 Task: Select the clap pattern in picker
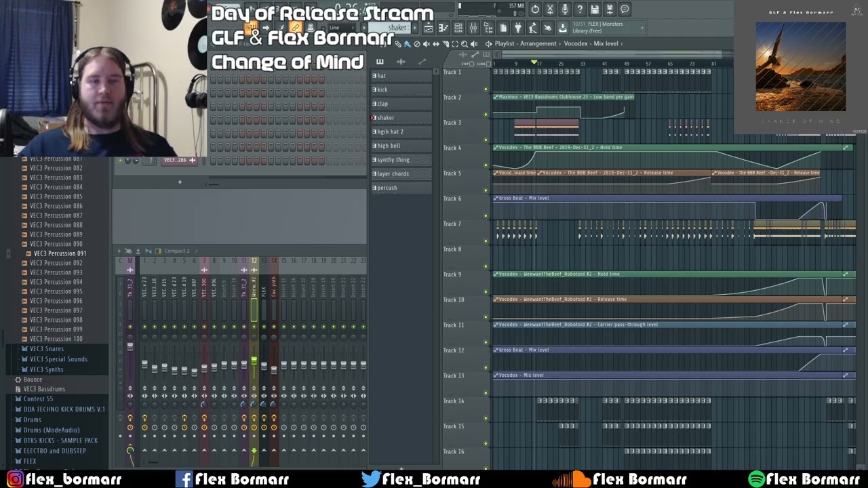coord(401,104)
